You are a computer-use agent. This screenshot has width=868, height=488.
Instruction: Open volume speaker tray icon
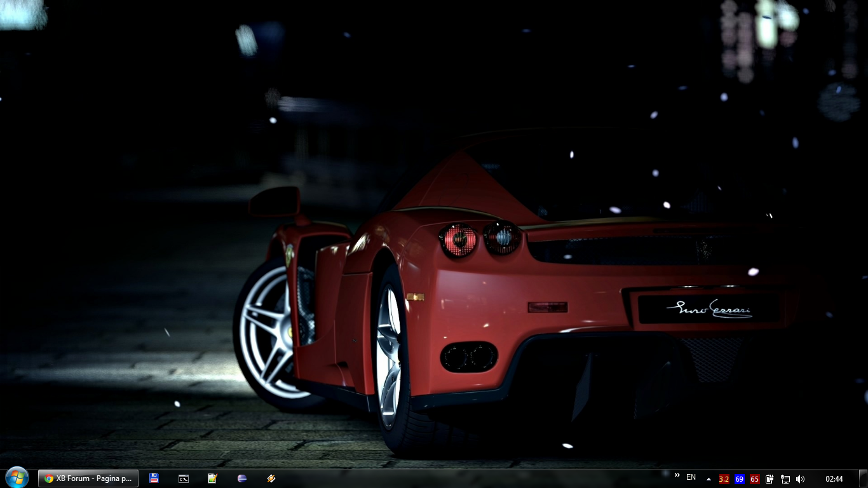[800, 479]
